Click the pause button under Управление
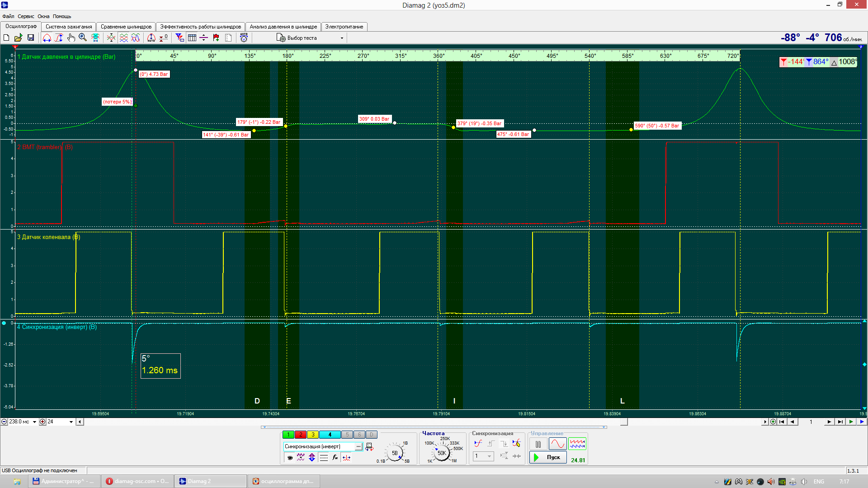The image size is (868, 488). (x=538, y=444)
